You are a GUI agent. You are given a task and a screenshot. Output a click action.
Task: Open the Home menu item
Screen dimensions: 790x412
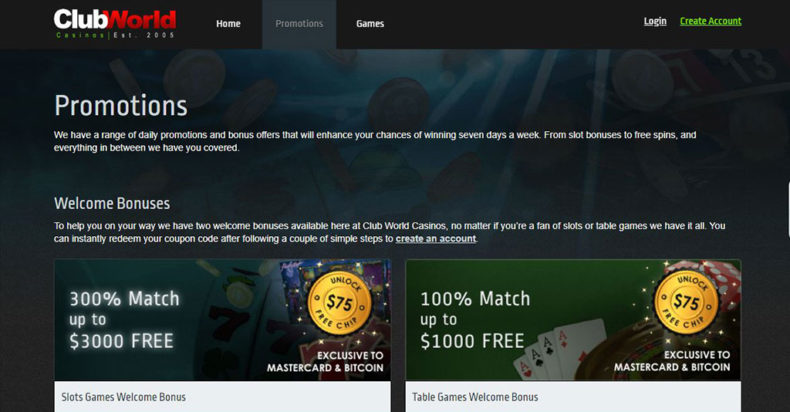point(228,24)
